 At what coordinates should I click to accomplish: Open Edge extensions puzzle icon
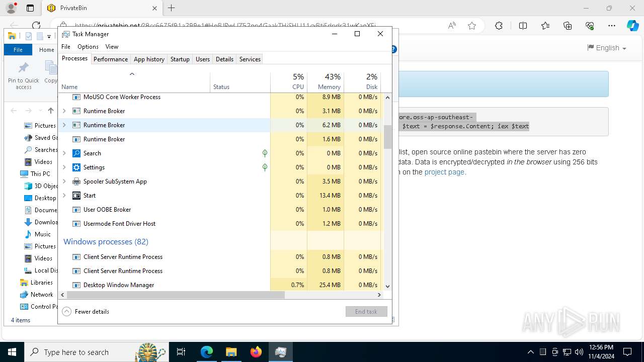coord(499,26)
